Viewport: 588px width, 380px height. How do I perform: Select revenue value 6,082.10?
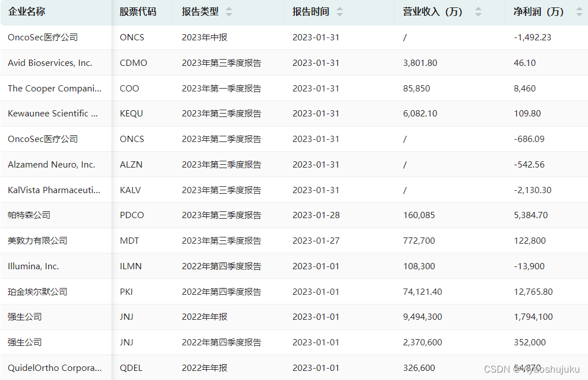coord(420,114)
